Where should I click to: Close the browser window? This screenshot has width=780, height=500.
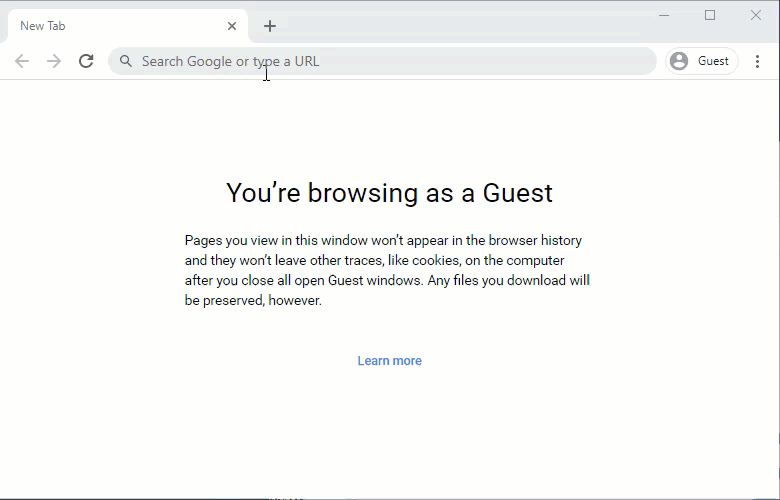756,16
